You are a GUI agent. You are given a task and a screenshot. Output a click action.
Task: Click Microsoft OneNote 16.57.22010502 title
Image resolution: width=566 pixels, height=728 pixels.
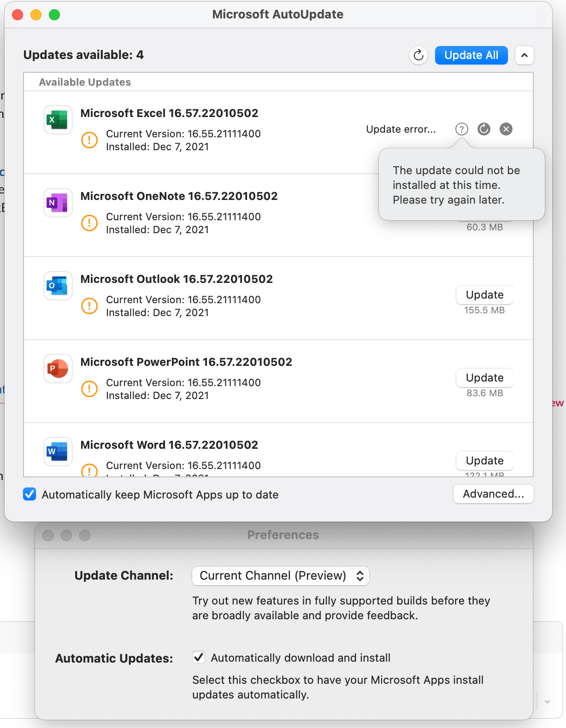pyautogui.click(x=179, y=196)
